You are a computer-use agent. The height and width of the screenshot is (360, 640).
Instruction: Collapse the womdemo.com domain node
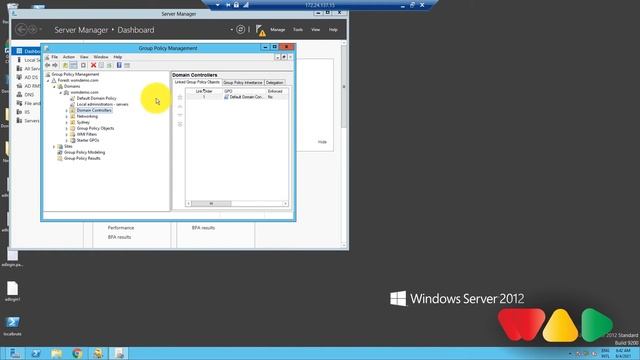pyautogui.click(x=61, y=93)
